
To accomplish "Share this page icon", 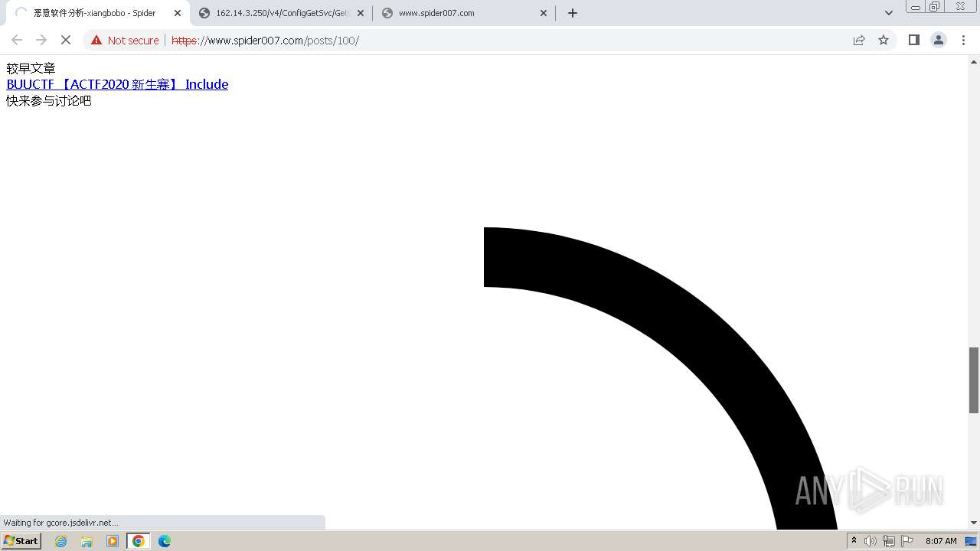I will pos(859,40).
